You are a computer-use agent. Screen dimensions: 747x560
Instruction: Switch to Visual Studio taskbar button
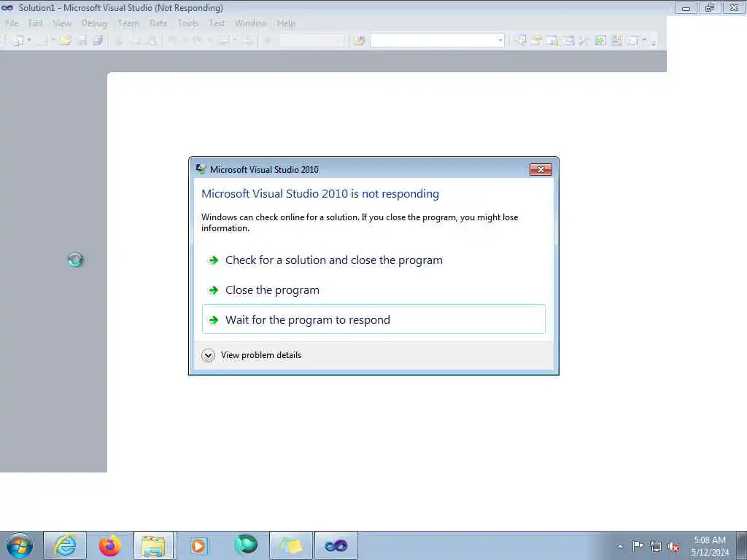pyautogui.click(x=336, y=545)
